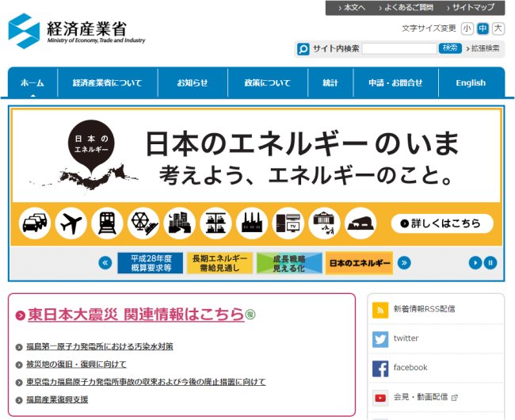The width and height of the screenshot is (515, 420).
Task: Advance banner thumbnails with right double-chevron
Action: [404, 263]
